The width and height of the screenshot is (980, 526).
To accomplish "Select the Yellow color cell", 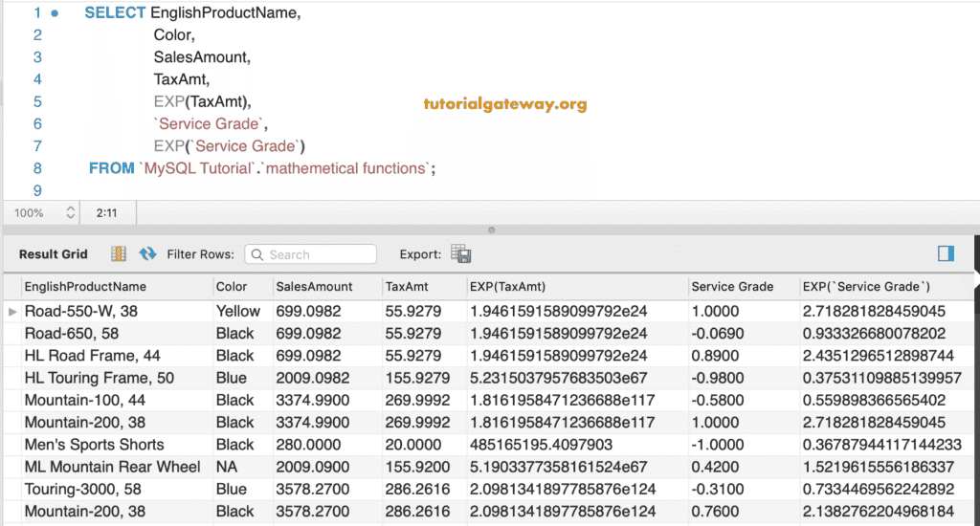I will [x=237, y=311].
